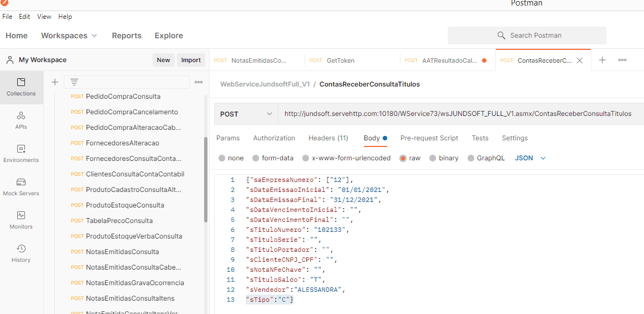Select the form-data body type
Screen dimensions: 644x314
coord(272,158)
